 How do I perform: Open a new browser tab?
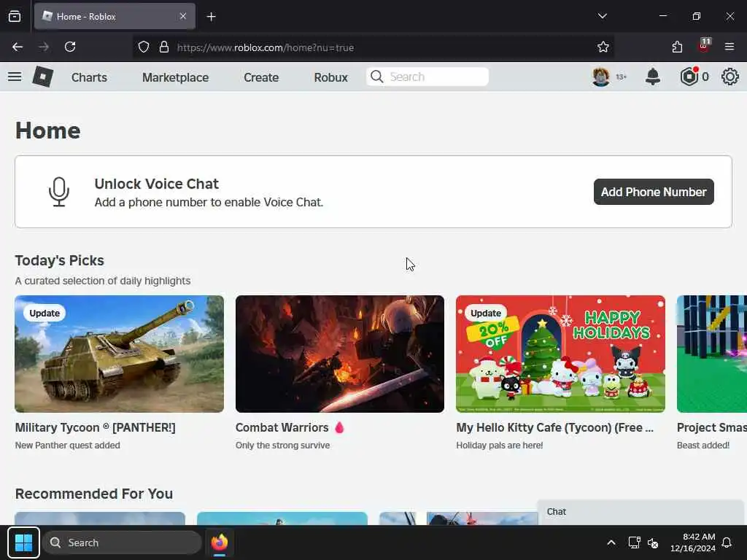pos(211,17)
